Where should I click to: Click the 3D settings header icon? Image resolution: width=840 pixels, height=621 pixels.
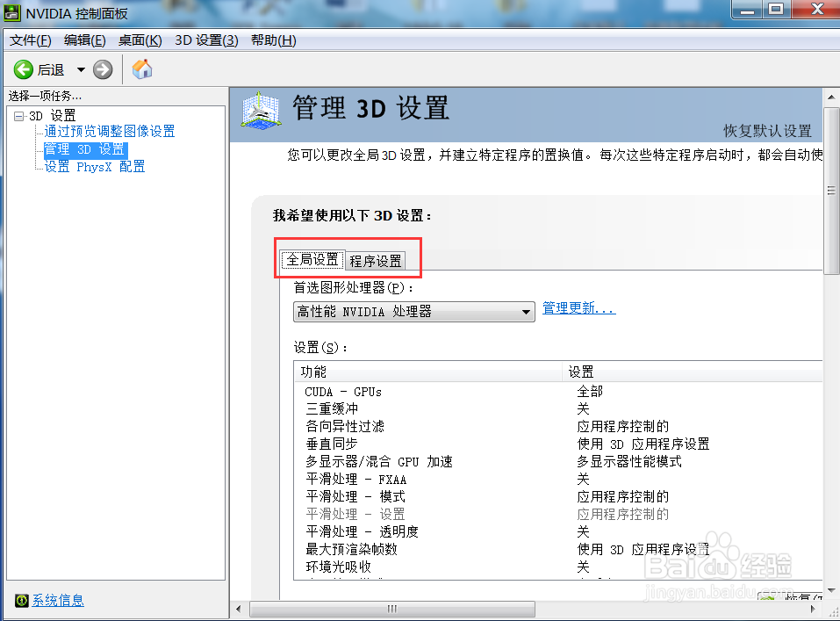(261, 110)
